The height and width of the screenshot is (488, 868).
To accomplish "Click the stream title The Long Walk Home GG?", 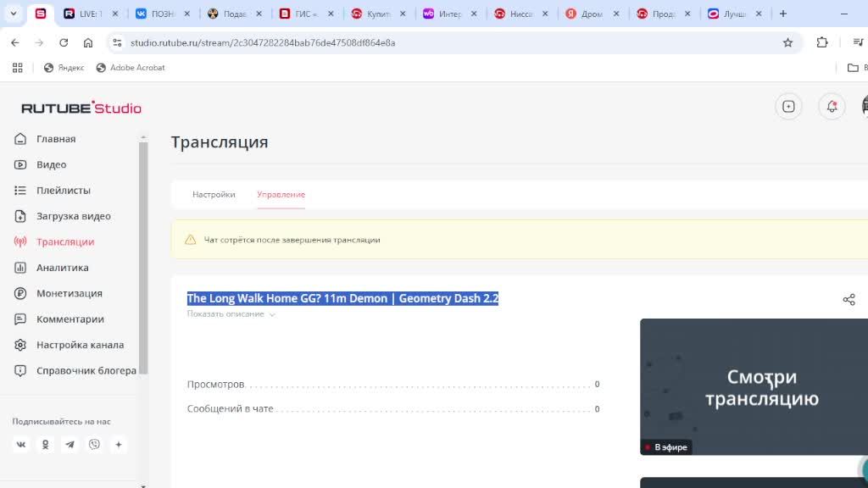I will (x=342, y=298).
